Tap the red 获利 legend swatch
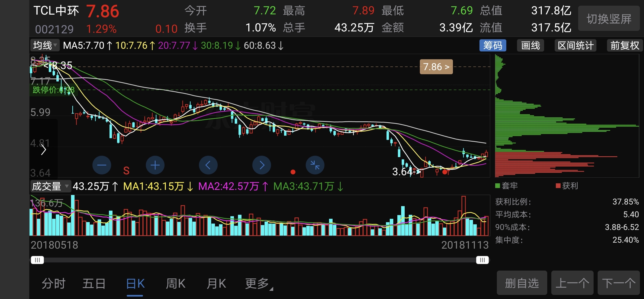 pos(558,186)
